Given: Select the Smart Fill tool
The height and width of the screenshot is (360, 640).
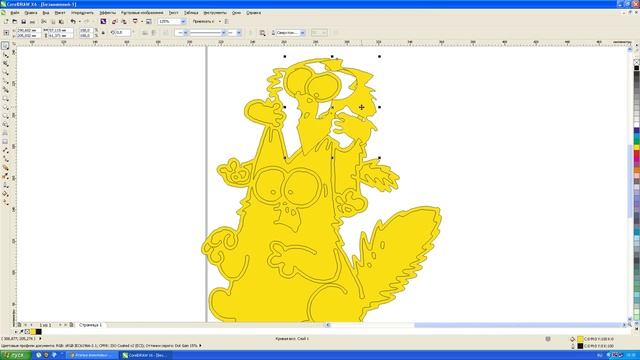Looking at the screenshot, I should (5, 90).
